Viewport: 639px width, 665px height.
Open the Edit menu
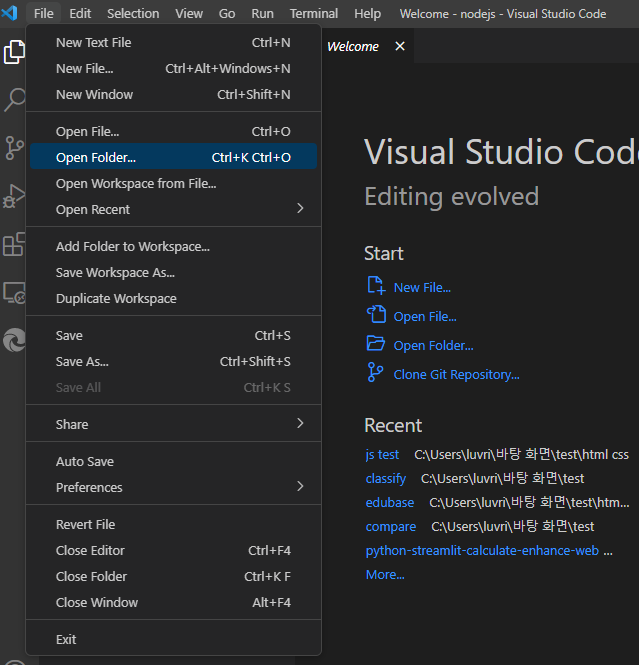click(x=80, y=14)
